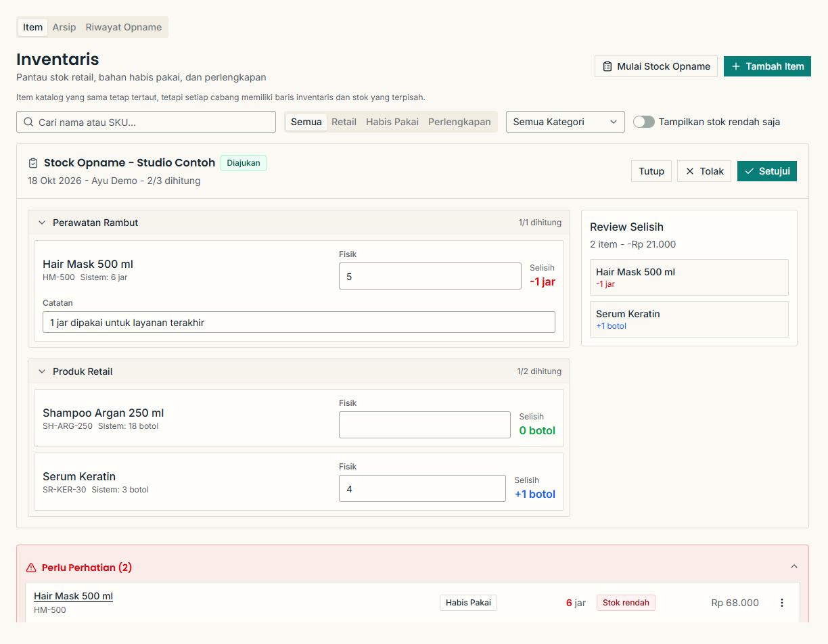Click the 'Stok rendah' badge

point(626,603)
